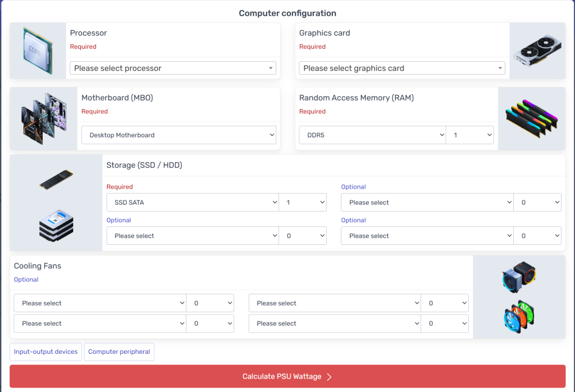Open the optional storage dropdown below SSD SATA

(193, 236)
